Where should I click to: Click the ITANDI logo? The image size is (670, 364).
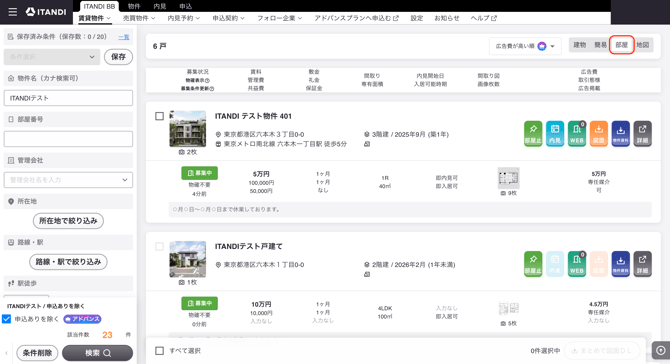coord(46,12)
